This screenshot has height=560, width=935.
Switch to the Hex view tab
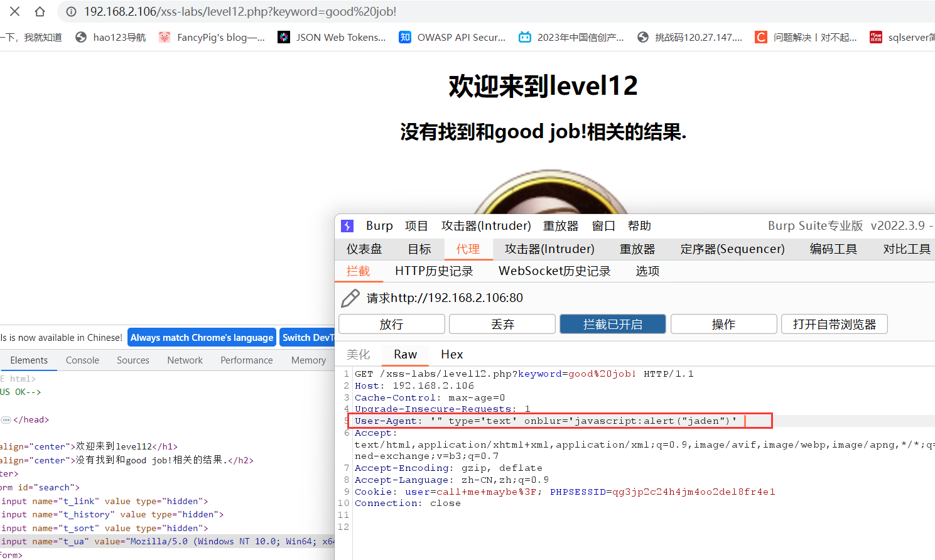point(451,355)
